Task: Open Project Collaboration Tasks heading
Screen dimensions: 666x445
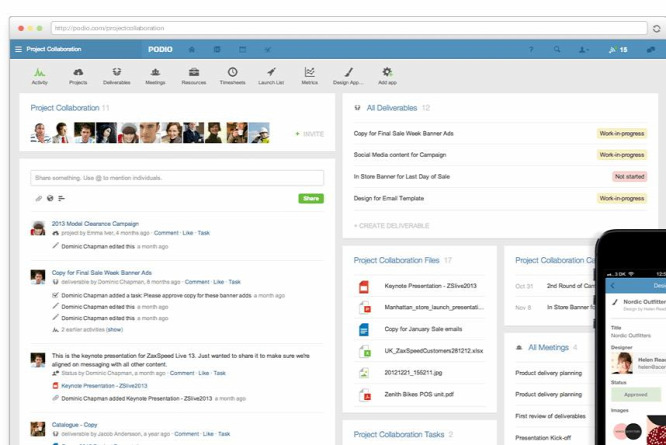Action: (x=398, y=434)
